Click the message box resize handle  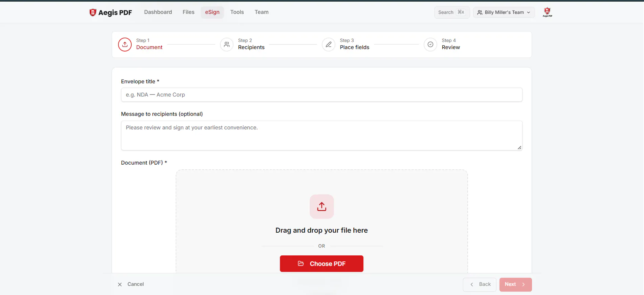pyautogui.click(x=519, y=147)
